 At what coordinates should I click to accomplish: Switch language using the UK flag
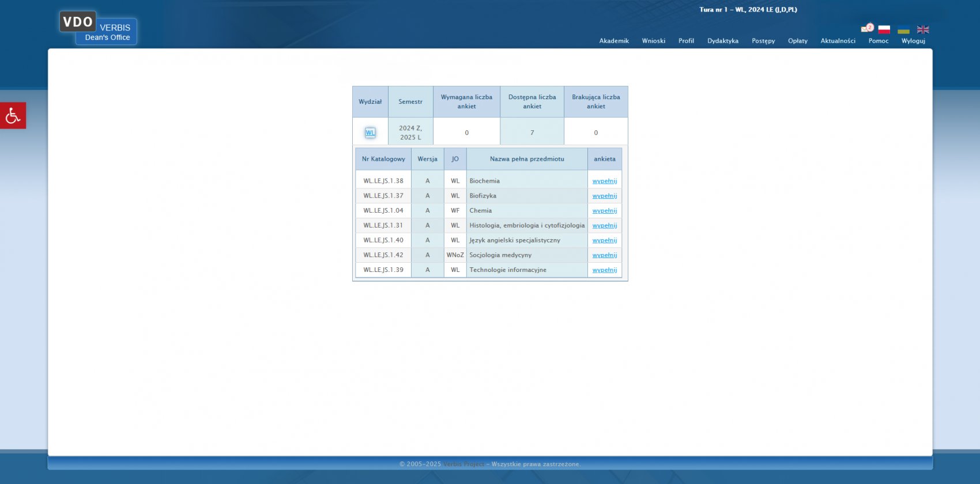(x=923, y=29)
